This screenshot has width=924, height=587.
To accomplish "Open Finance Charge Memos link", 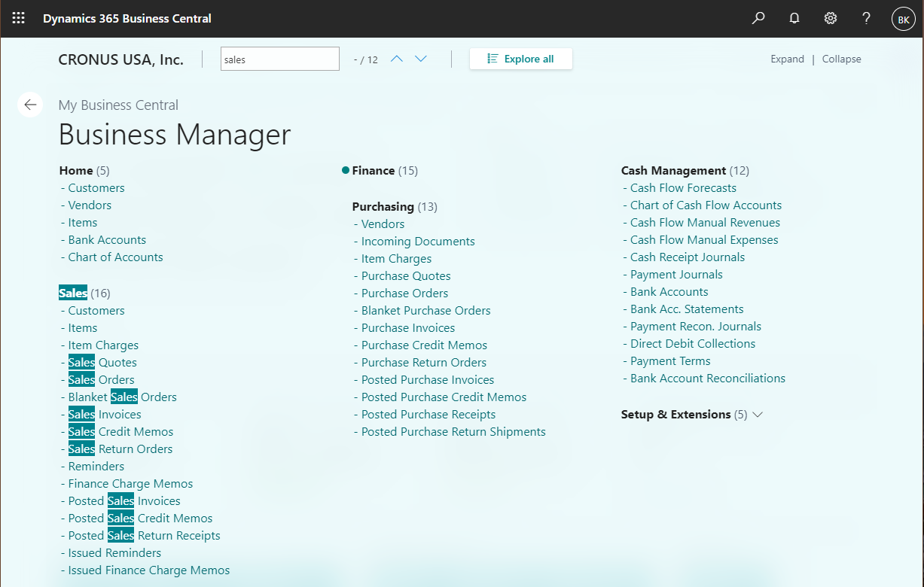I will coord(130,484).
